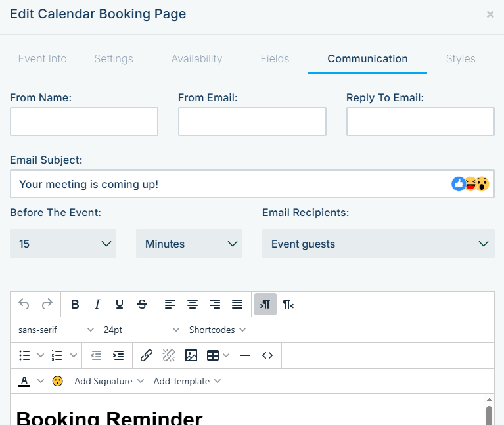Toggle bold formatting in editor toolbar
The image size is (504, 425).
75,304
